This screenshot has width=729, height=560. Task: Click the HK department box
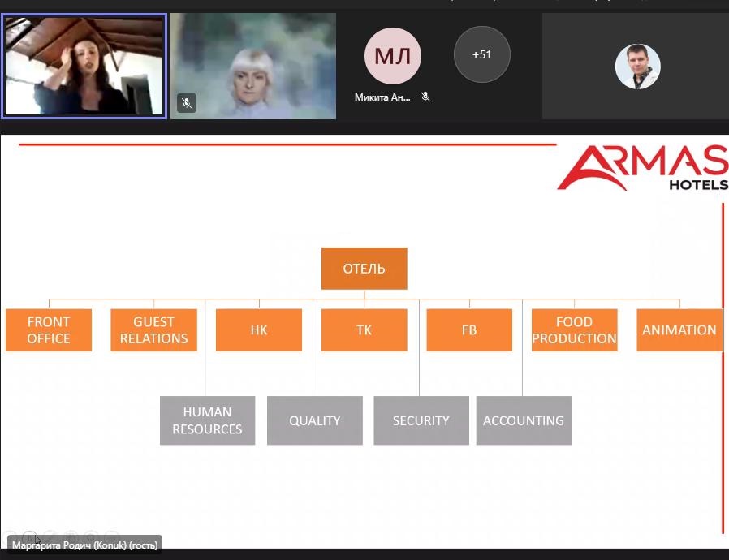click(258, 330)
